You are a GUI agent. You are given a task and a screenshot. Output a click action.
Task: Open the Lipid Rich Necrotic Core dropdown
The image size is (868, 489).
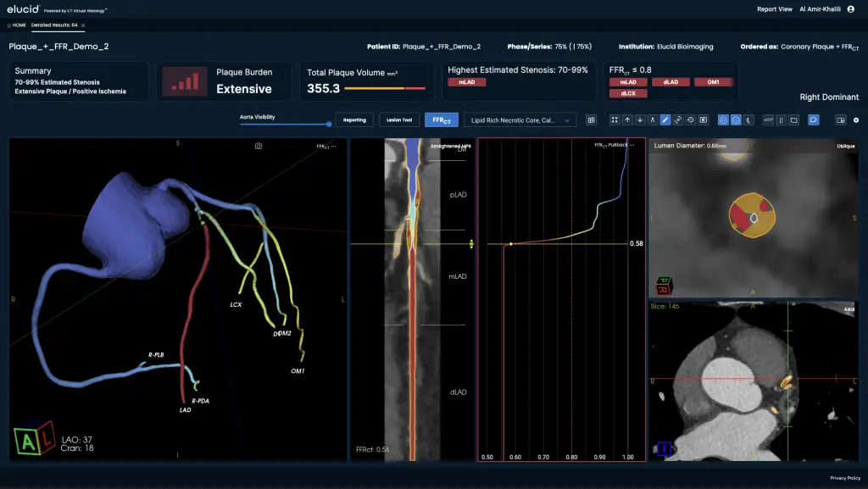pyautogui.click(x=520, y=120)
